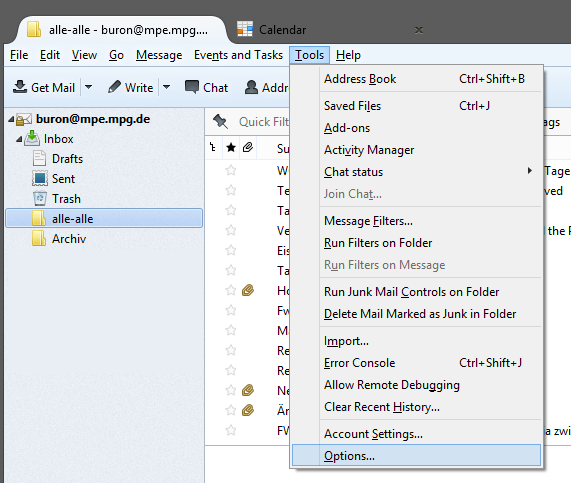Image resolution: width=571 pixels, height=483 pixels.
Task: Toggle the Quick Filter pin icon
Action: point(220,121)
